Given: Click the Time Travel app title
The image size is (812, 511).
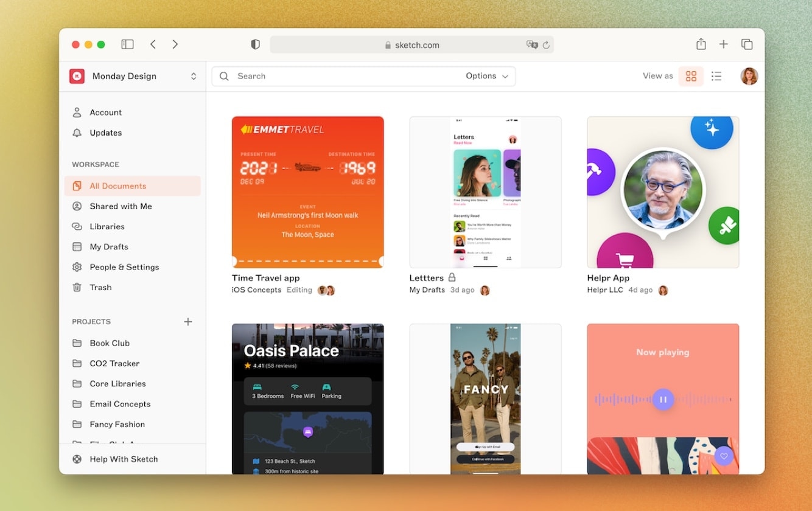Looking at the screenshot, I should click(266, 278).
